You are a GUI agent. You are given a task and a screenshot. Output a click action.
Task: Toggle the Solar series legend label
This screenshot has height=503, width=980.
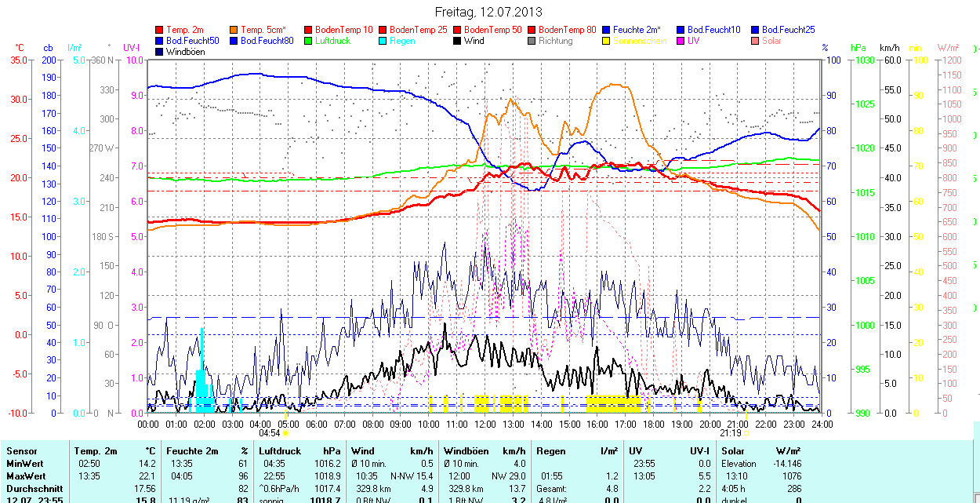(x=771, y=41)
